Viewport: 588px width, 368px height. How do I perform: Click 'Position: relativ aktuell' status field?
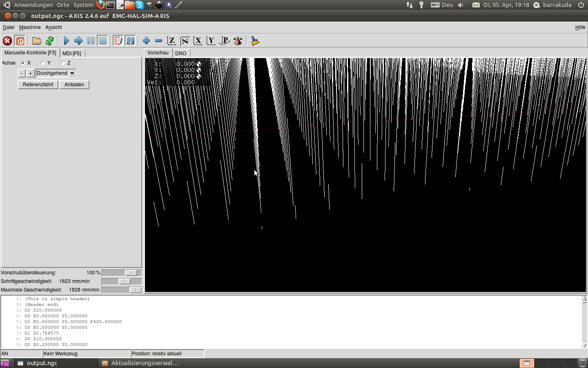[x=167, y=354]
